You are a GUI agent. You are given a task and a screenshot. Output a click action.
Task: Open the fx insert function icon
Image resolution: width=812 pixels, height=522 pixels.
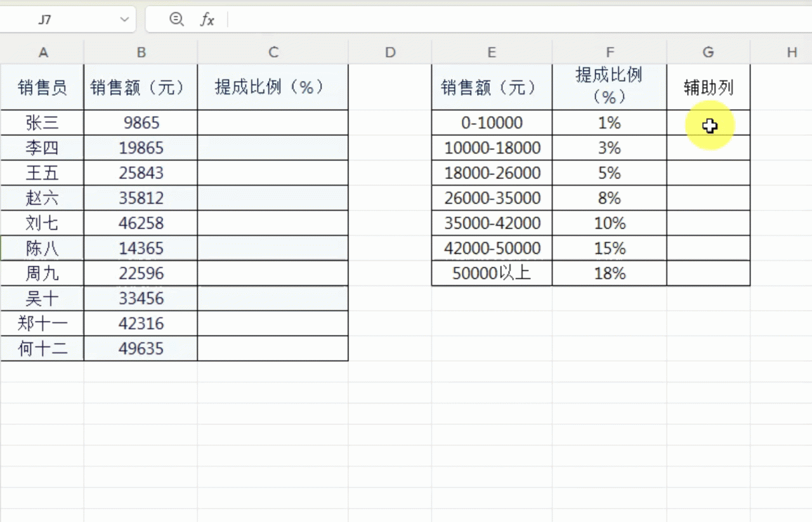(x=207, y=20)
